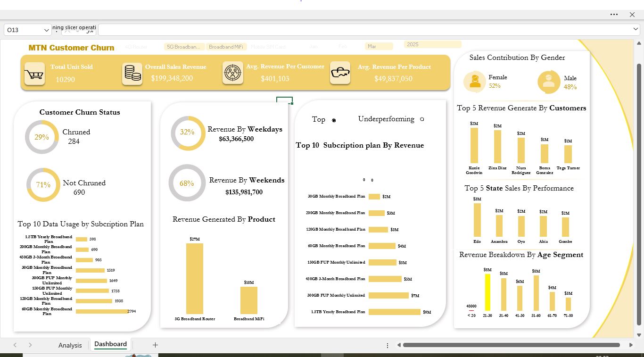
Task: Click the Female avatar icon
Action: [475, 82]
